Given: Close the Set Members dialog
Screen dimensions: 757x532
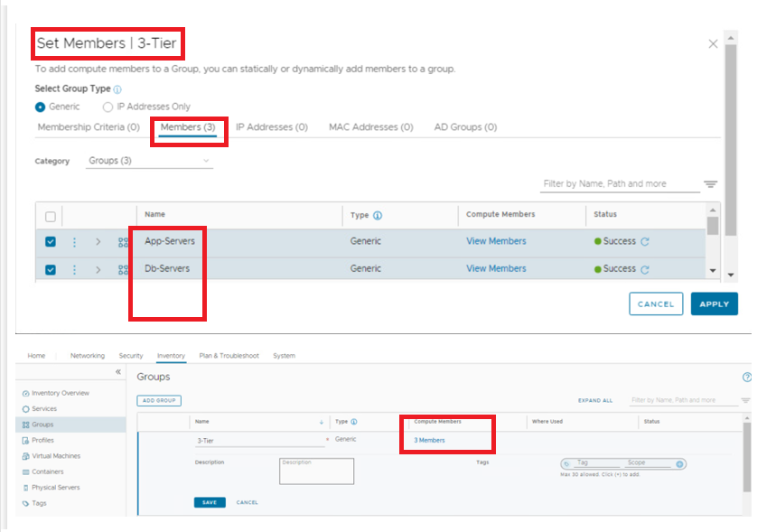Looking at the screenshot, I should 713,43.
